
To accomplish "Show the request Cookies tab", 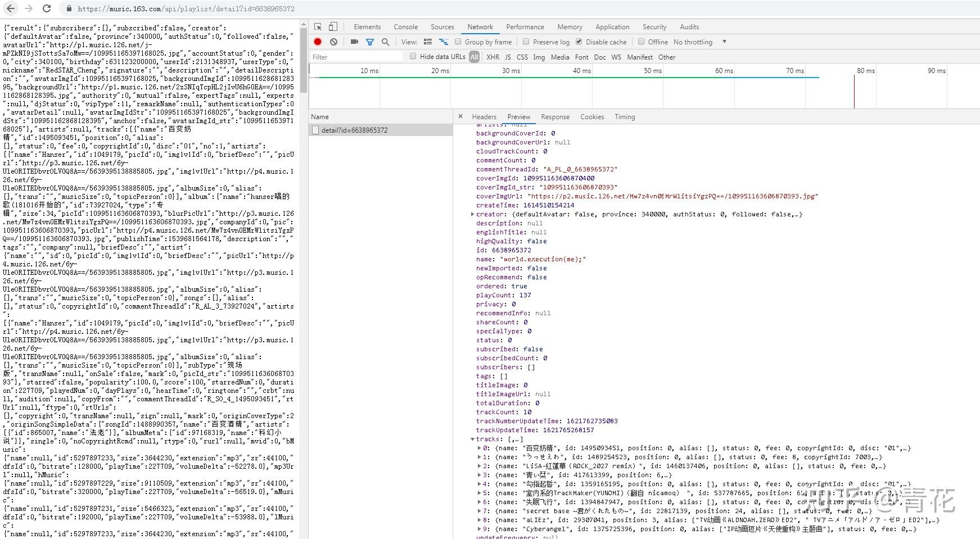I will coord(592,117).
